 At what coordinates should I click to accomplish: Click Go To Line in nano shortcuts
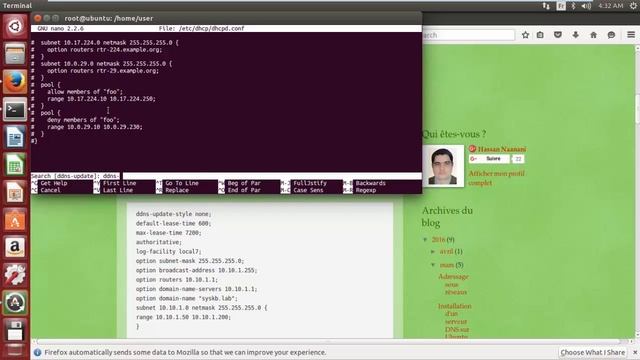[182, 183]
